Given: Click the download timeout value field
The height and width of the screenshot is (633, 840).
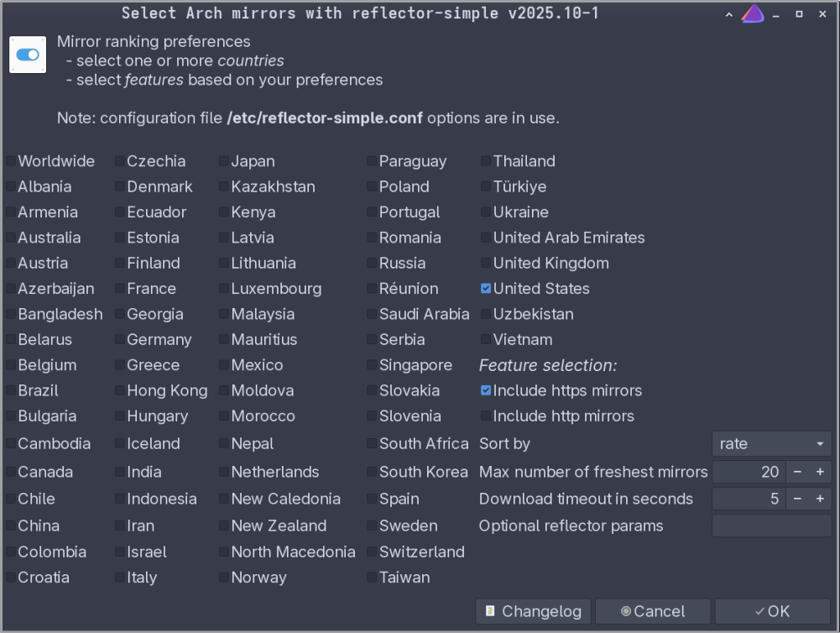Looking at the screenshot, I should click(749, 499).
